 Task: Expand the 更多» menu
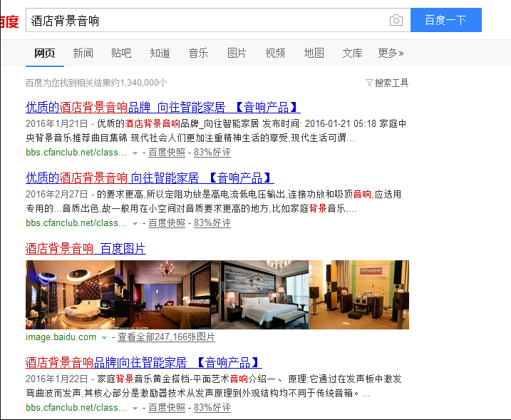[391, 53]
